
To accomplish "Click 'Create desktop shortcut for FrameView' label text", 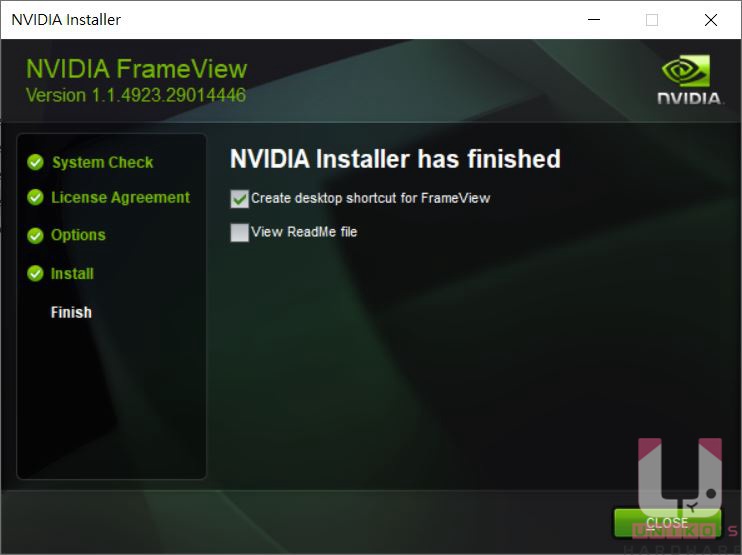I will pyautogui.click(x=371, y=198).
